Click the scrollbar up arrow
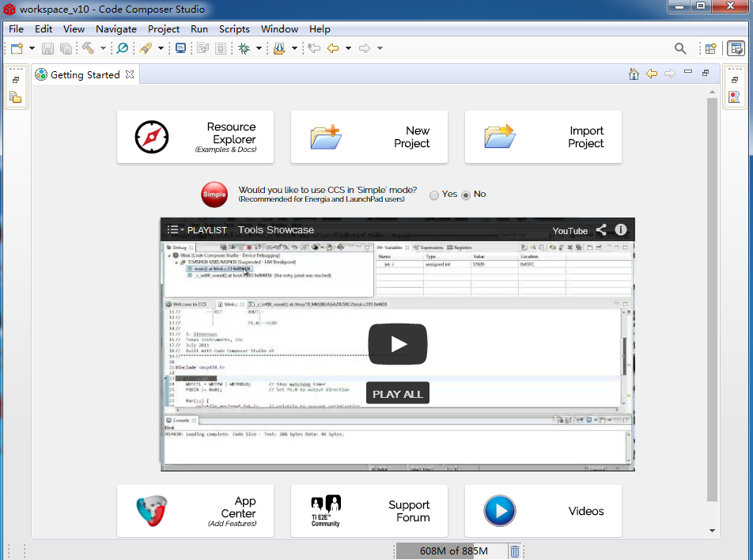The height and width of the screenshot is (560, 753). [x=712, y=91]
